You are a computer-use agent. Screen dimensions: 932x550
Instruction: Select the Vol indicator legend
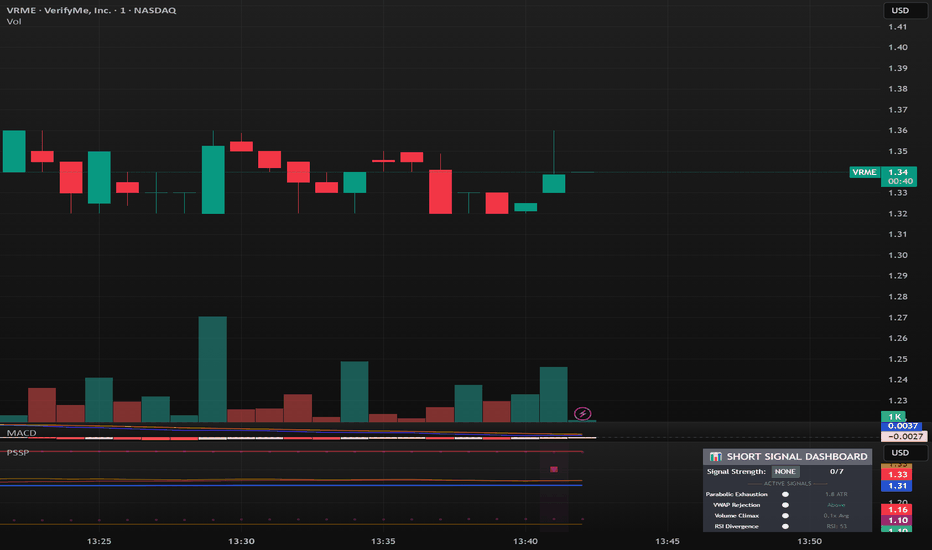point(14,21)
